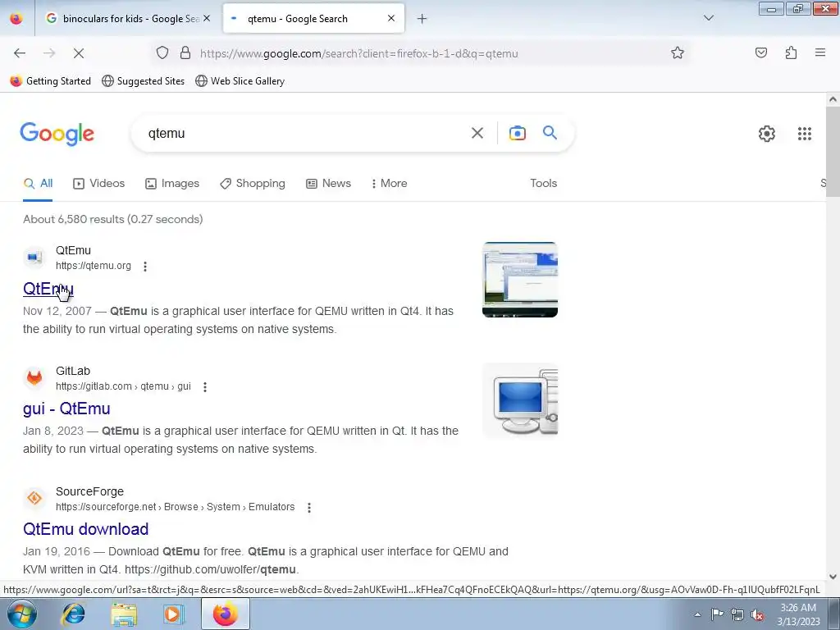
Task: Open Windows Explorer folder taskbar icon
Action: click(x=124, y=614)
